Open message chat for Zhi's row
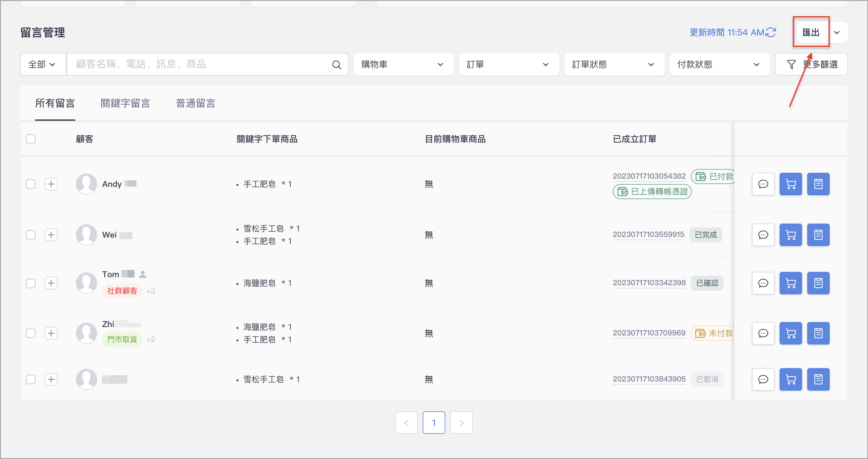The width and height of the screenshot is (868, 459). point(763,333)
